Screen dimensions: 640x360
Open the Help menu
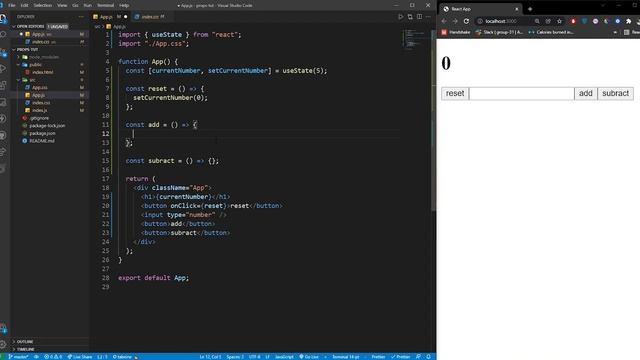click(124, 5)
